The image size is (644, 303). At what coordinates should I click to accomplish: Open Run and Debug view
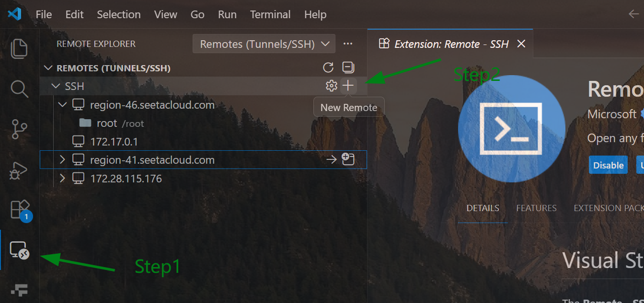19,170
